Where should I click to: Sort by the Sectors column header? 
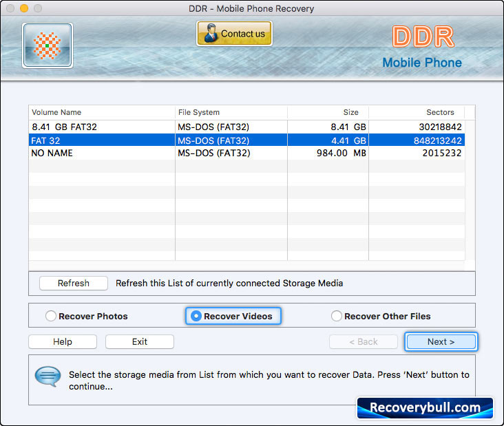pos(417,112)
